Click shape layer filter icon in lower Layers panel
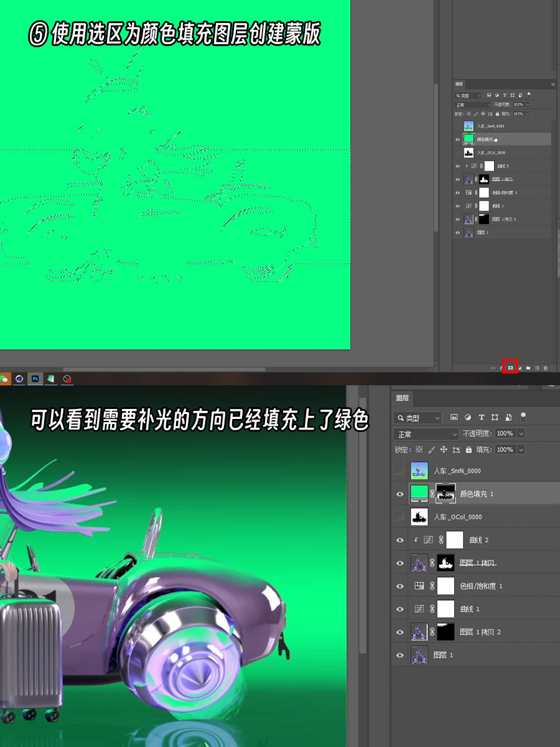 pyautogui.click(x=495, y=417)
